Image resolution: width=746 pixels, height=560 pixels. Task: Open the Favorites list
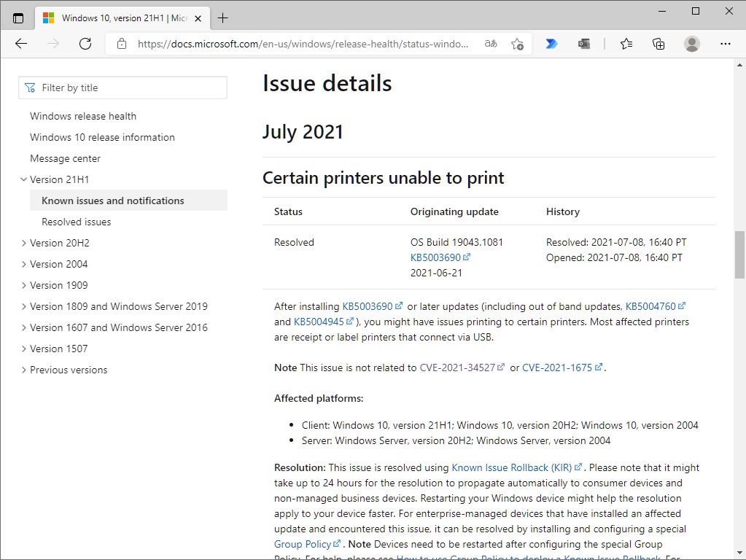tap(626, 44)
